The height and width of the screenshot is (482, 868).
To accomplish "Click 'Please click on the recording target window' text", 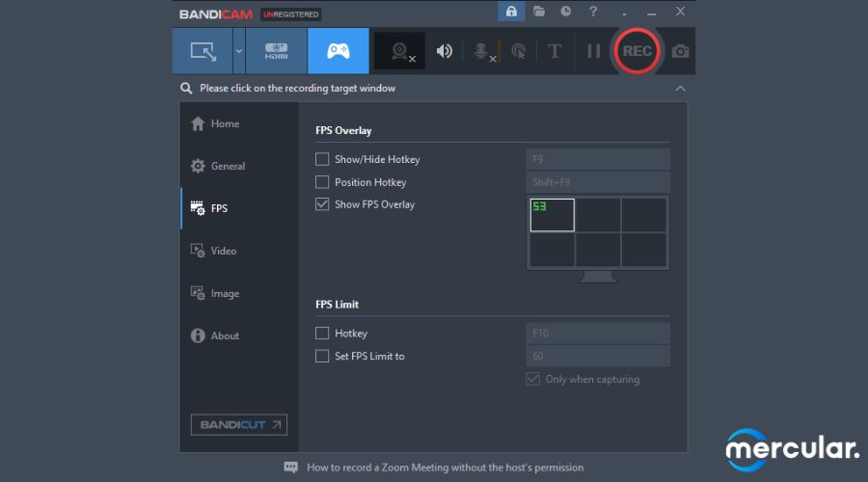I will 298,89.
